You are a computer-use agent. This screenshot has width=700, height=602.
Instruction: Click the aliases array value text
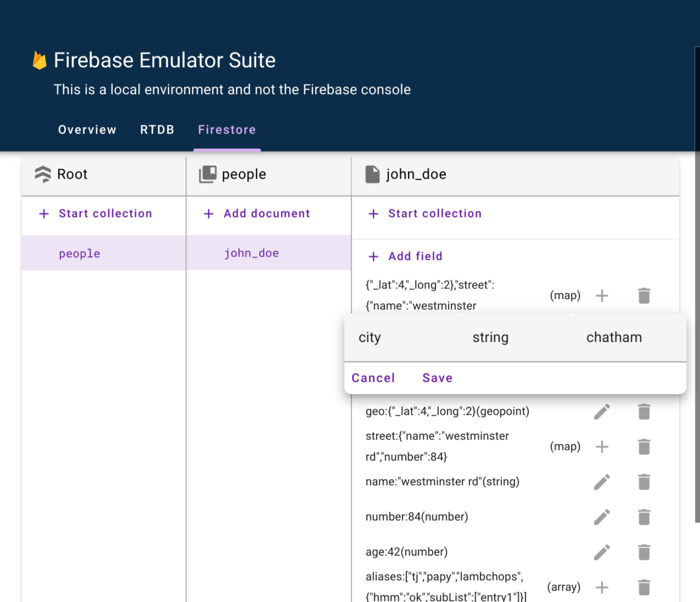446,587
